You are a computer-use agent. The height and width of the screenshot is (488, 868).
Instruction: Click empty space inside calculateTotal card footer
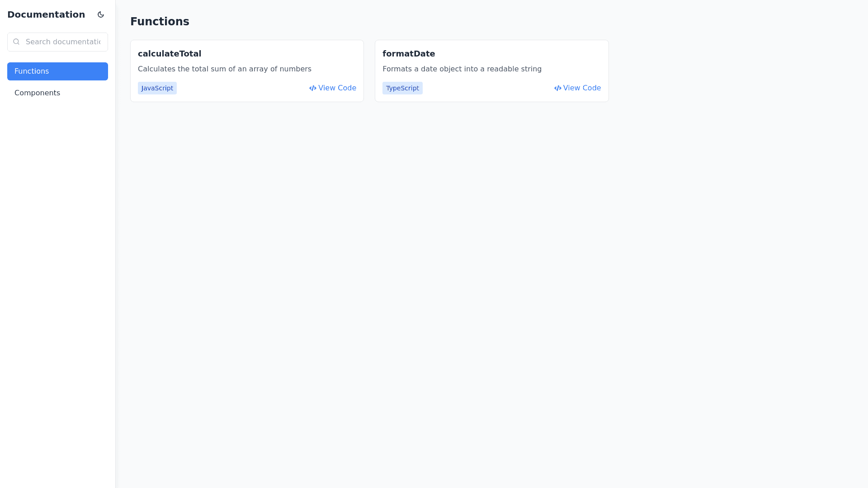pyautogui.click(x=242, y=88)
